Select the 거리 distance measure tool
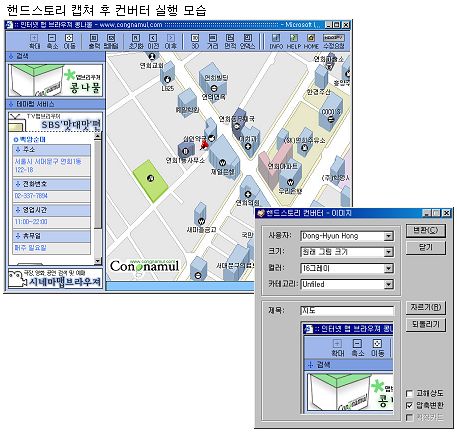Image resolution: width=457 pixels, height=434 pixels. pyautogui.click(x=212, y=41)
